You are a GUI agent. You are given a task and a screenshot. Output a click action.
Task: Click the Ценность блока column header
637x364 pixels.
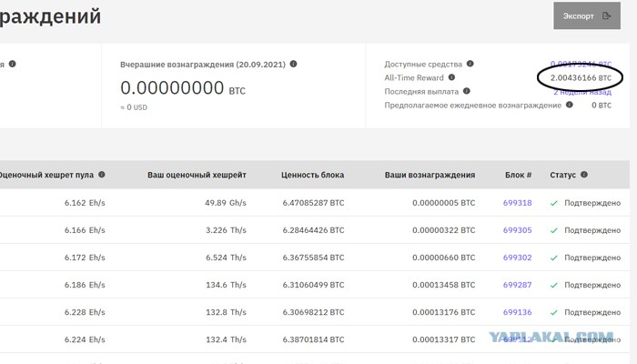(x=312, y=175)
